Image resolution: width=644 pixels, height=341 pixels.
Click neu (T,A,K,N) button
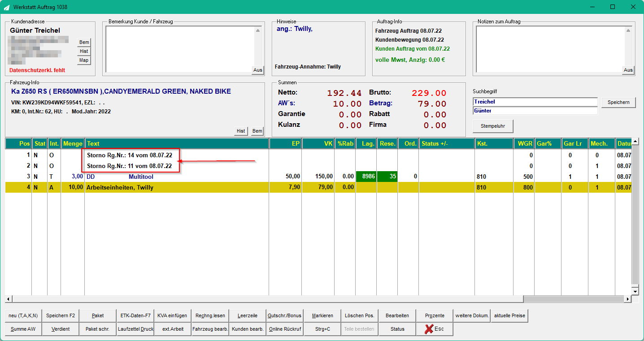click(x=23, y=315)
